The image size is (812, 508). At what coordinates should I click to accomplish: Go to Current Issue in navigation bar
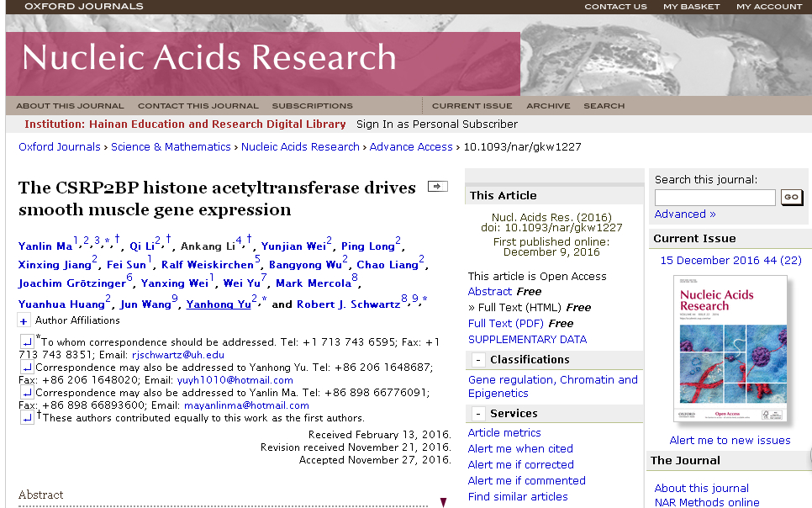[x=472, y=106]
